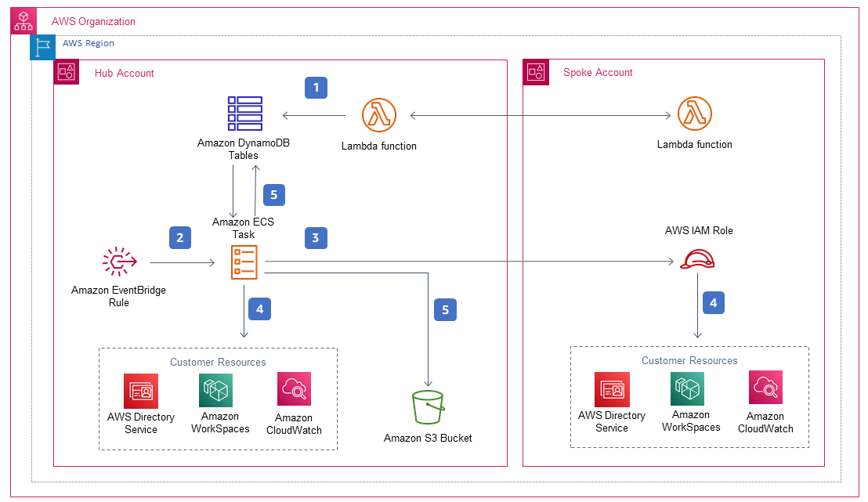Image resolution: width=868 pixels, height=502 pixels.
Task: Click the Lambda function in Spoke Account
Action: 695,116
